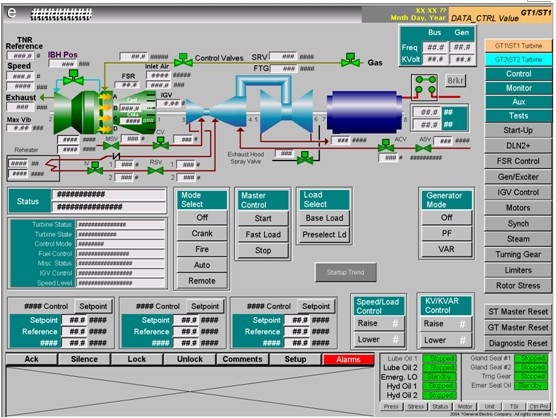Screen dimensions: 556x418
Task: Go to the Rotor Stress page
Action: tap(518, 285)
